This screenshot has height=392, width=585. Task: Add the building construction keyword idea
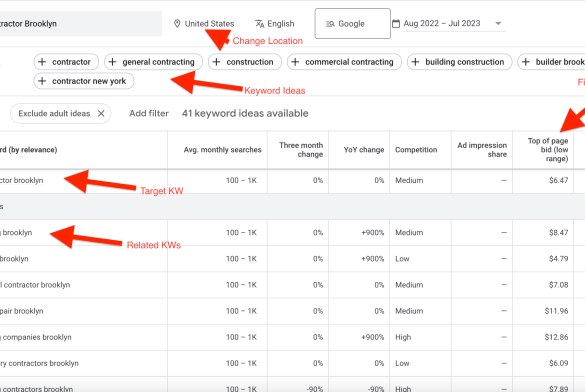[x=460, y=62]
